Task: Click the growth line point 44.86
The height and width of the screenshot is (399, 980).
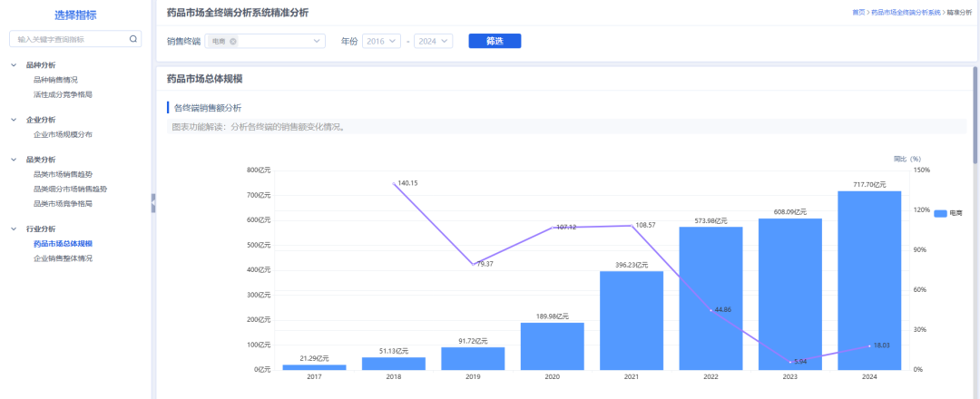Action: click(x=710, y=310)
